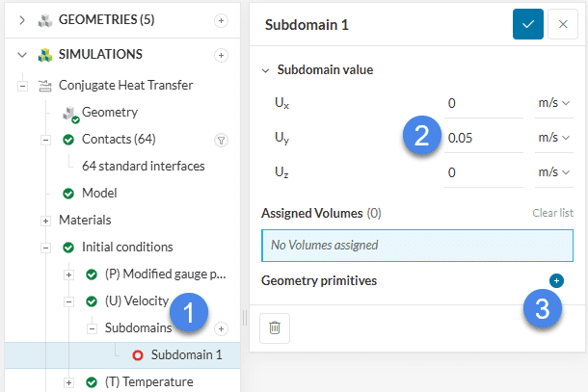
Task: Add a subdomain via the Subdomains plus icon
Action: (x=221, y=328)
